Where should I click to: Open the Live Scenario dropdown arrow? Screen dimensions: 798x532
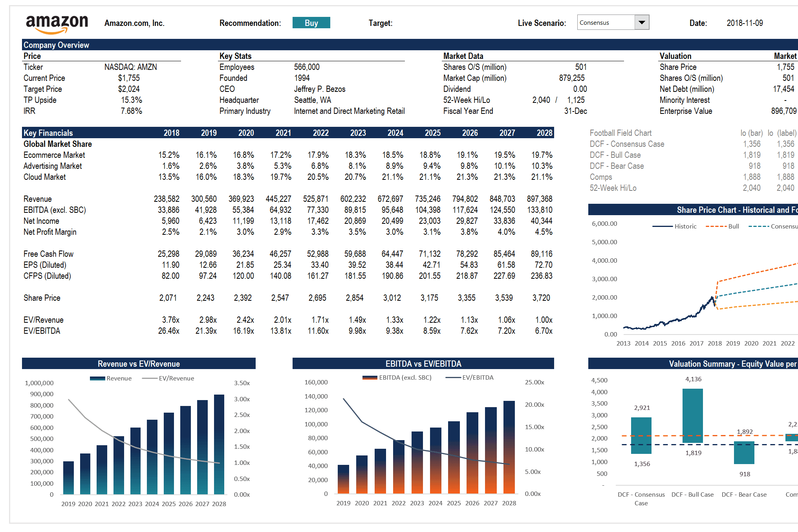coord(642,22)
